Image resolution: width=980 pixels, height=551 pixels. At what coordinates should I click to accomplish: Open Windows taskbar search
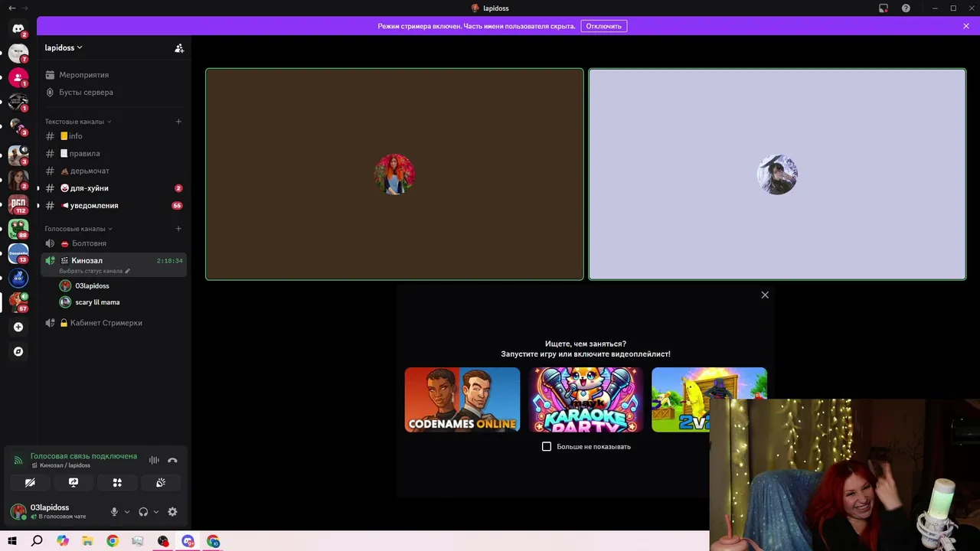(x=37, y=541)
